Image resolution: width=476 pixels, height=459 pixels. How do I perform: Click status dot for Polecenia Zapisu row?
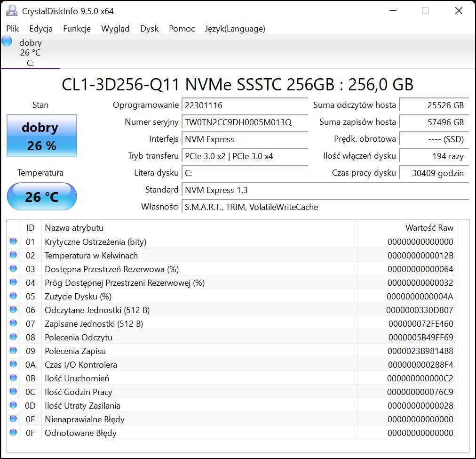point(13,351)
